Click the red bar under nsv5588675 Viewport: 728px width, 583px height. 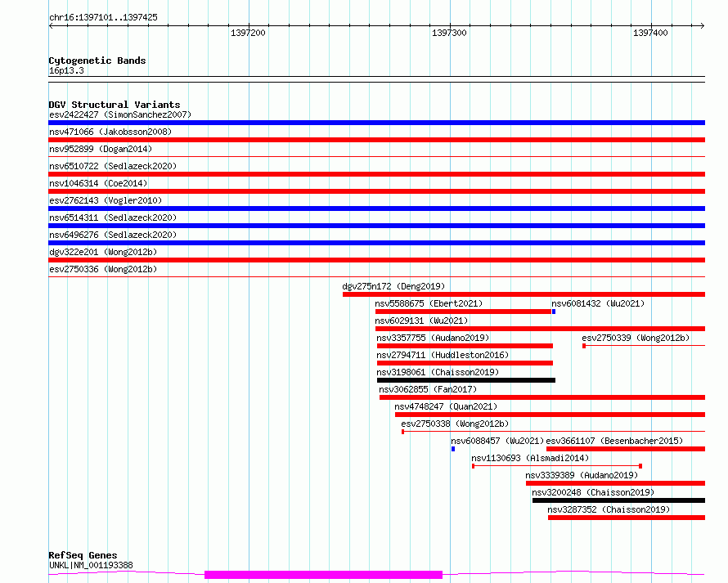[463, 312]
